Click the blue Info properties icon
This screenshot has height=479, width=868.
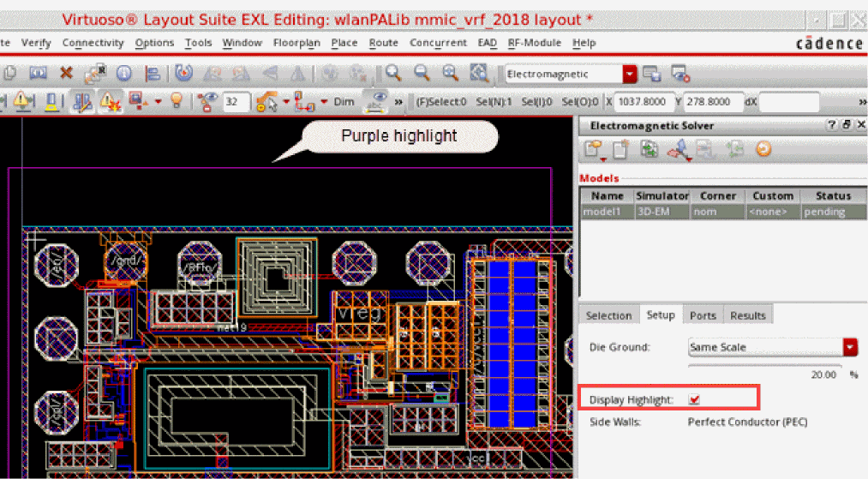point(124,73)
